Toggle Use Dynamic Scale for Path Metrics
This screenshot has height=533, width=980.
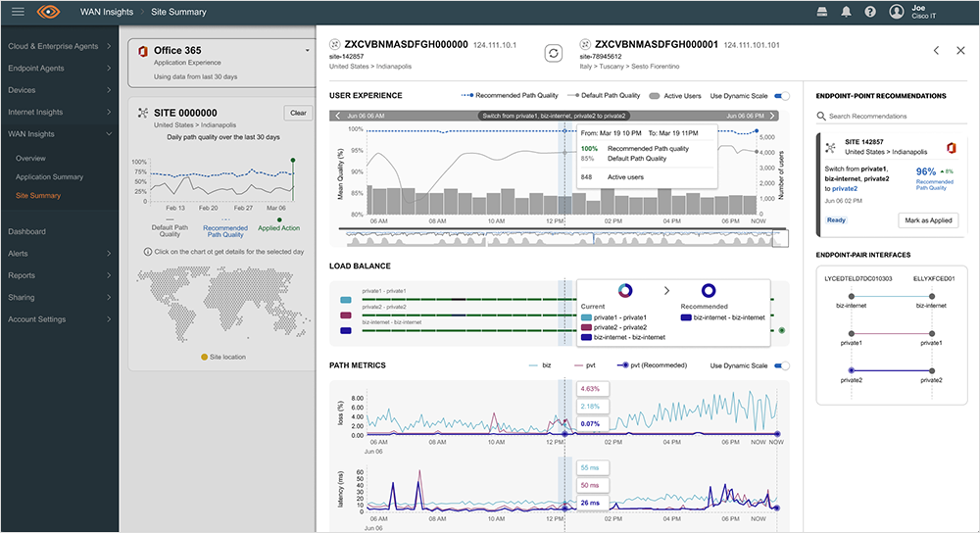click(x=782, y=365)
